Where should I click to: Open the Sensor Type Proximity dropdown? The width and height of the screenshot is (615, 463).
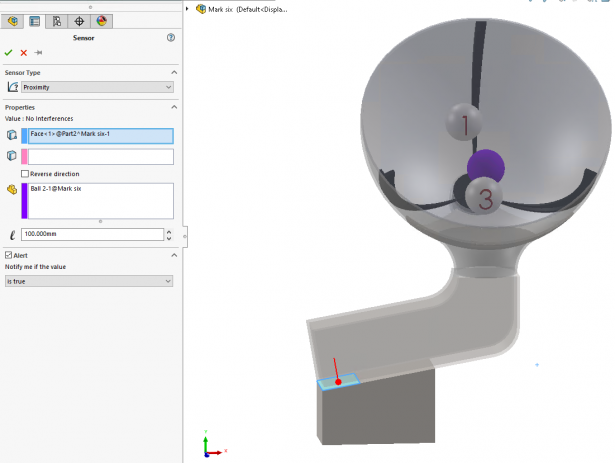point(97,87)
